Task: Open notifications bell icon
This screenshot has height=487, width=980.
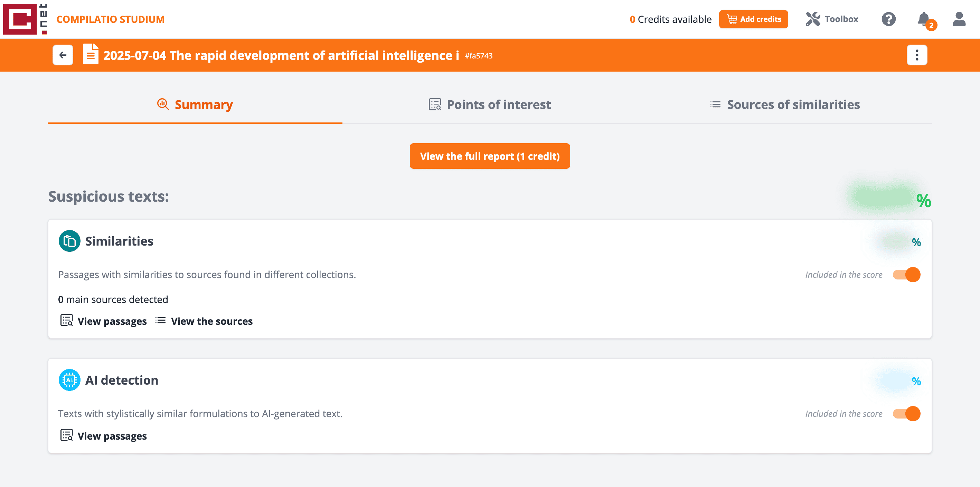Action: tap(924, 19)
